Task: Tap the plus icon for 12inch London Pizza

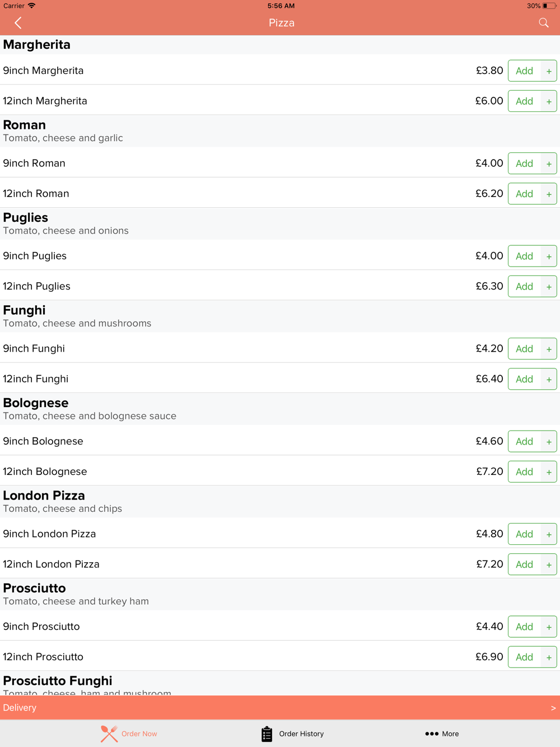Action: pyautogui.click(x=549, y=564)
